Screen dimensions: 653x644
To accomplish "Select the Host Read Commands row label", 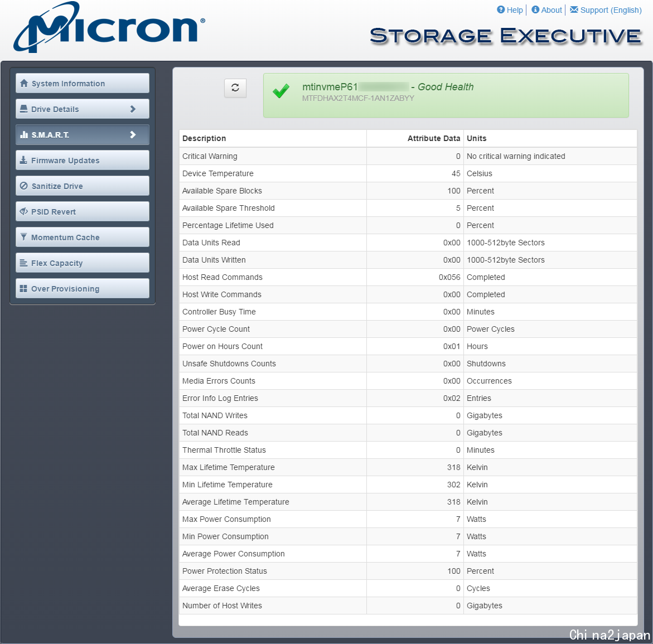I will point(222,277).
